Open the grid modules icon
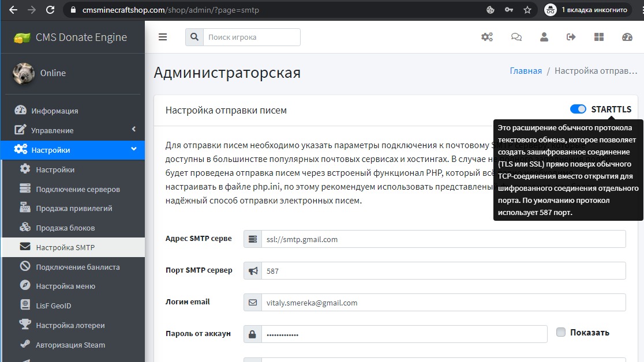Image resolution: width=644 pixels, height=362 pixels. pyautogui.click(x=599, y=37)
